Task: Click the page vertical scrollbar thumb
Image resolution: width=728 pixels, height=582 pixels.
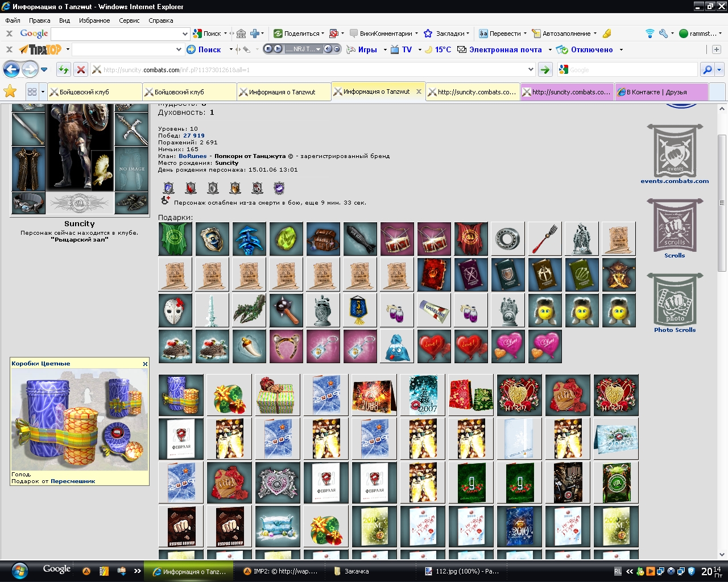Action: coord(722,203)
